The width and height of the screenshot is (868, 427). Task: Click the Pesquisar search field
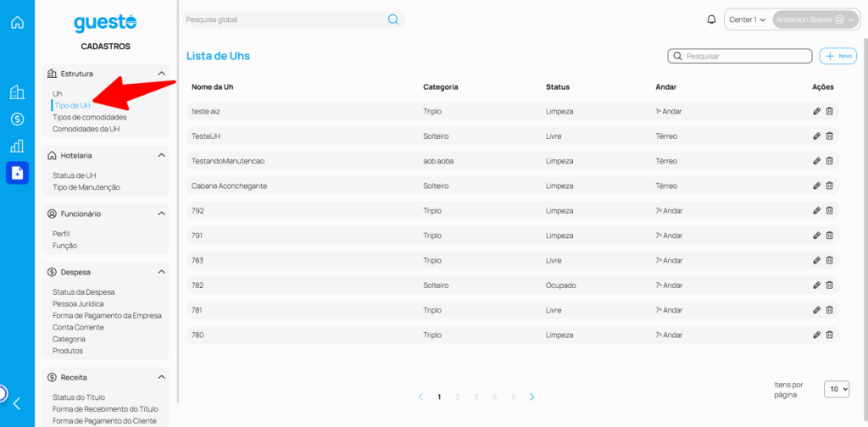click(x=746, y=56)
